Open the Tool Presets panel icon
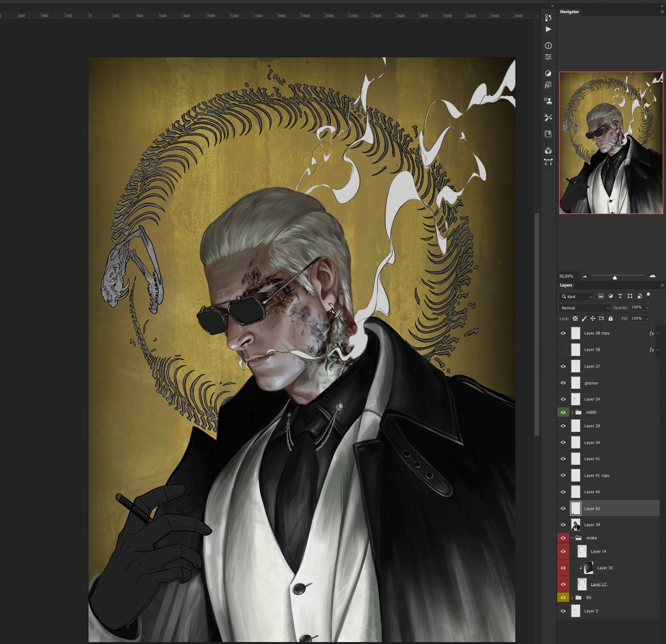 click(x=548, y=118)
